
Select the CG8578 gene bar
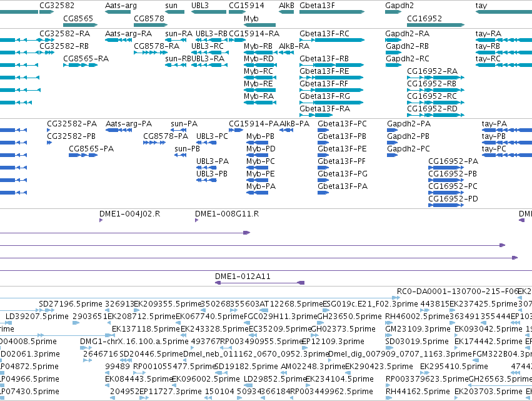(151, 25)
